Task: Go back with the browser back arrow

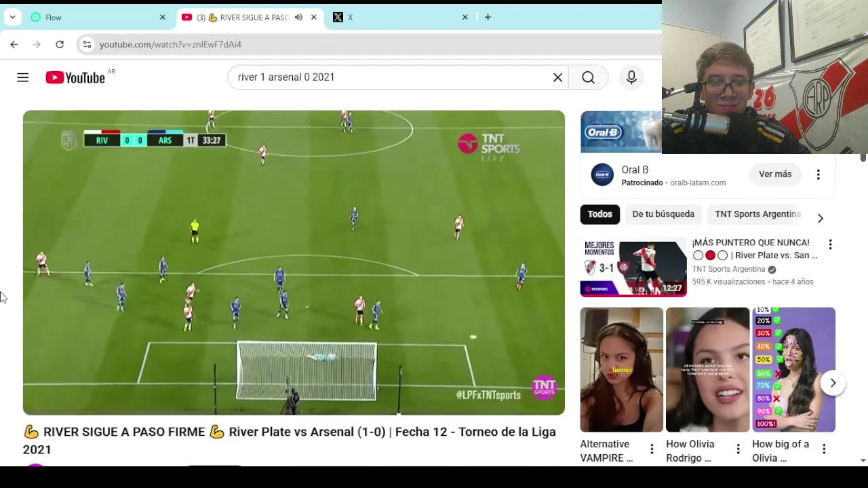Action: click(x=14, y=44)
